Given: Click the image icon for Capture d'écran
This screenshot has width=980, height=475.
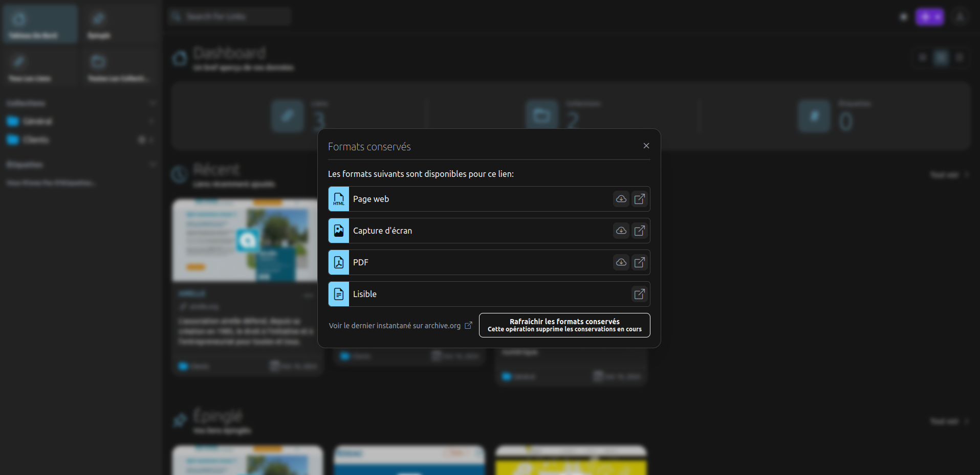Looking at the screenshot, I should (x=339, y=231).
